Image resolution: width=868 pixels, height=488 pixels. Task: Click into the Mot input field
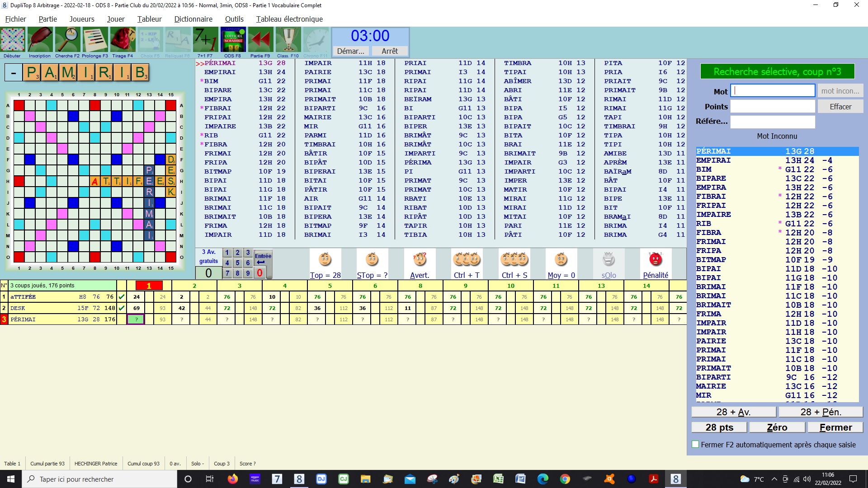[773, 91]
